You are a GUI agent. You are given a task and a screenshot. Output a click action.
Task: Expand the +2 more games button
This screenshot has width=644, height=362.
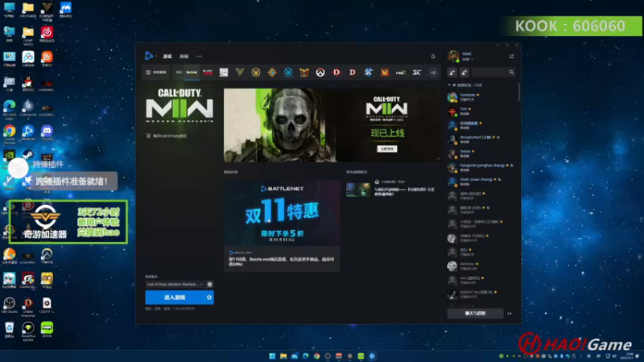(433, 72)
